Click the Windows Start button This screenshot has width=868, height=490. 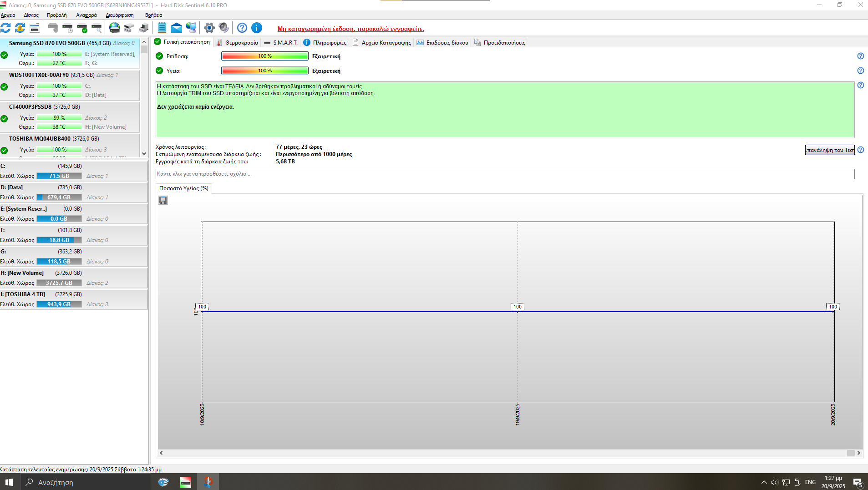click(9, 482)
